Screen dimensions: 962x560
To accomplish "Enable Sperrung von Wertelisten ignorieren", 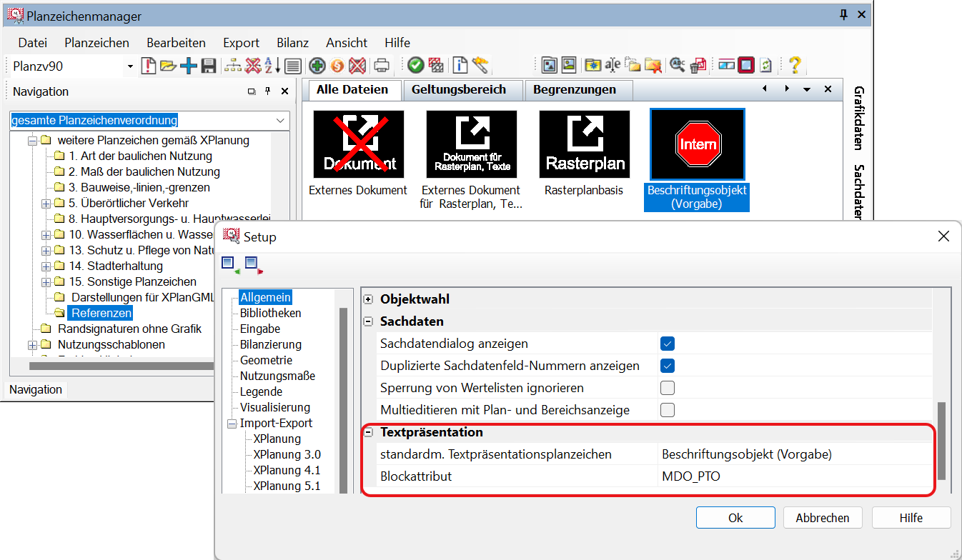I will tap(668, 388).
